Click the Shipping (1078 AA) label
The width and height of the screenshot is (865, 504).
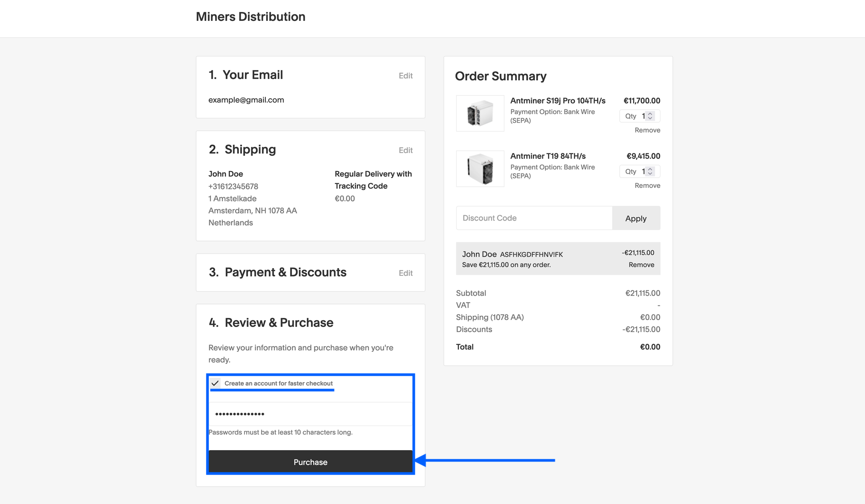(x=490, y=317)
